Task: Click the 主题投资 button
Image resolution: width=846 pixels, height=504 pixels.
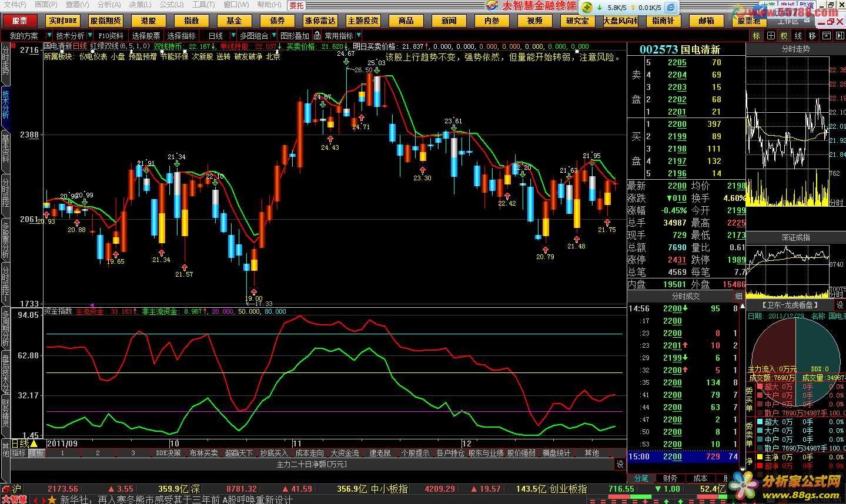Action: [363, 21]
